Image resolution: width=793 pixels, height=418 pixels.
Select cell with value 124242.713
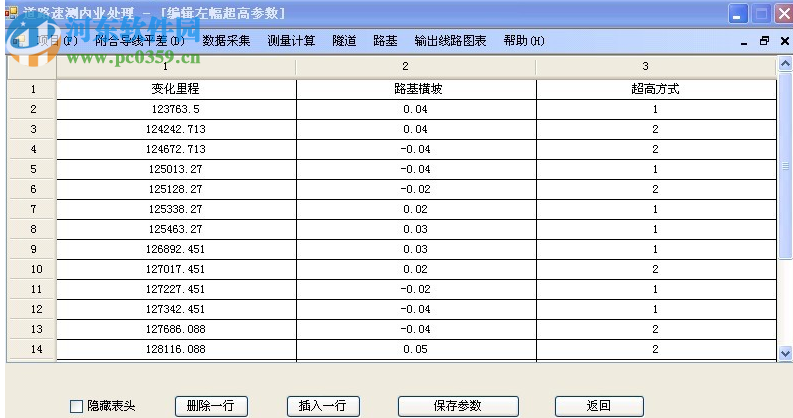176,129
